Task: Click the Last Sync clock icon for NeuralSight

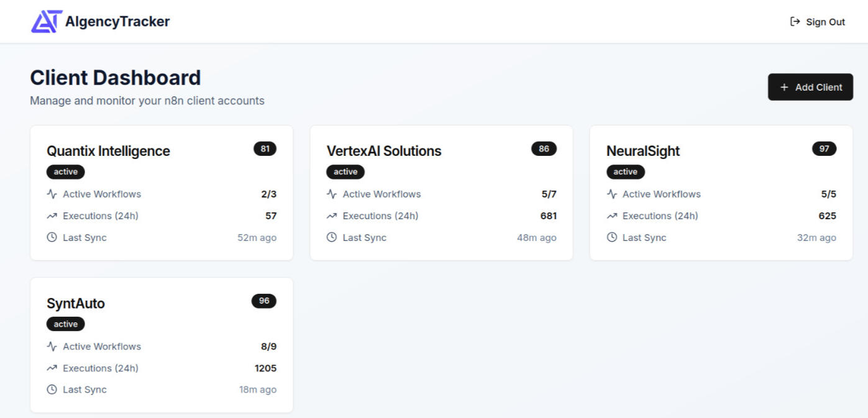Action: click(x=611, y=237)
